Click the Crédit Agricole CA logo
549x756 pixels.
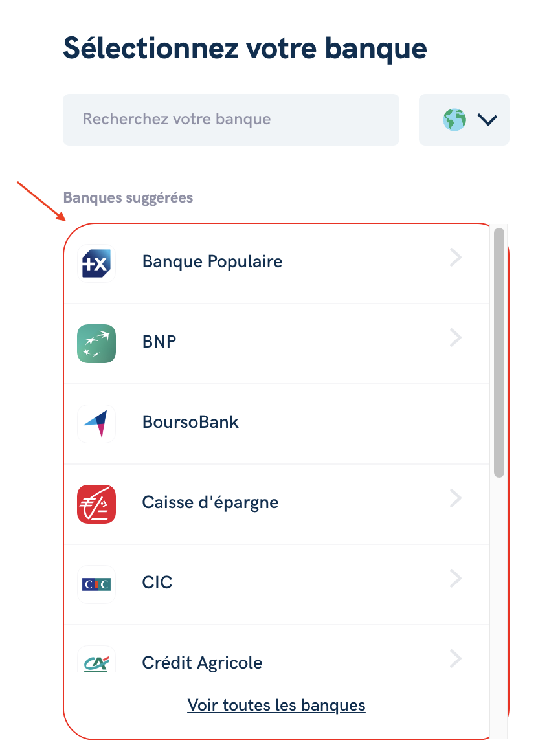pos(96,661)
